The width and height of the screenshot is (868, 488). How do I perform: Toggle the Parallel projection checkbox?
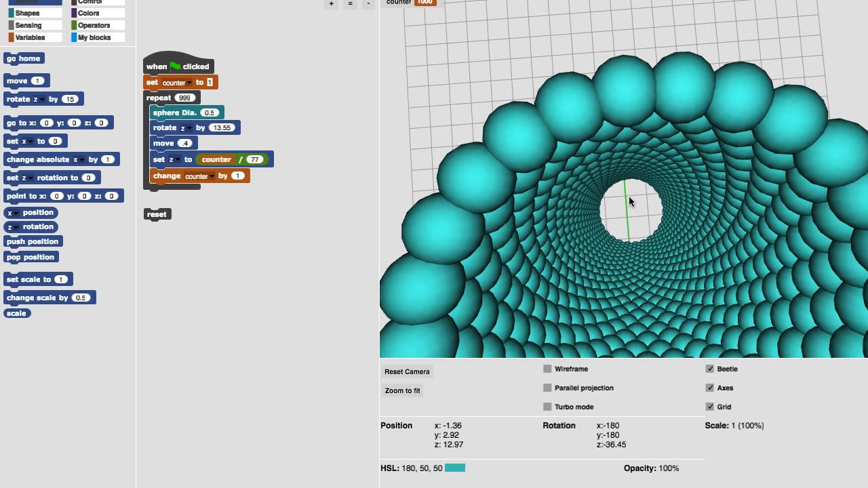coord(547,388)
